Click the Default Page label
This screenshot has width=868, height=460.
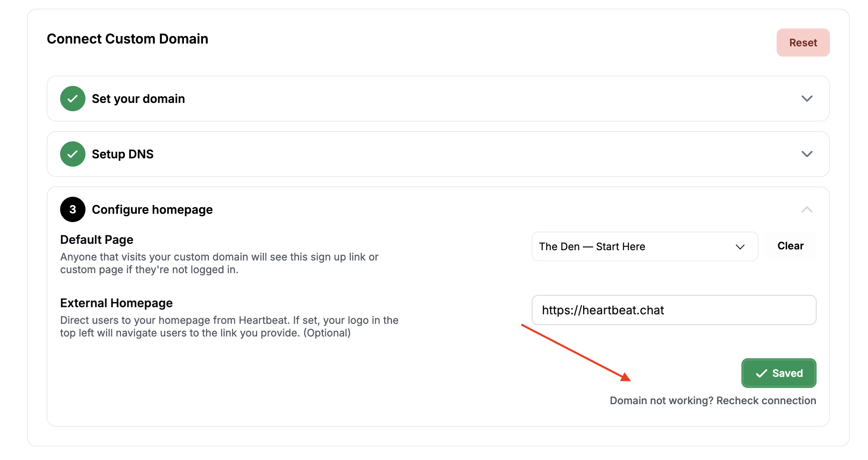(x=97, y=240)
